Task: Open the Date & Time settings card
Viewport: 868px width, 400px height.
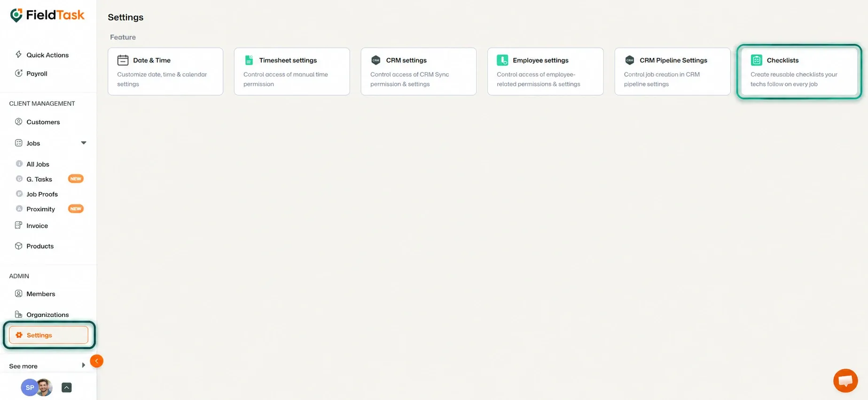Action: 165,71
